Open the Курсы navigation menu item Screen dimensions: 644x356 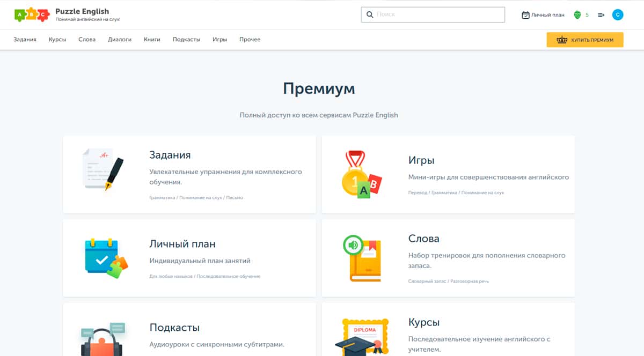coord(57,40)
